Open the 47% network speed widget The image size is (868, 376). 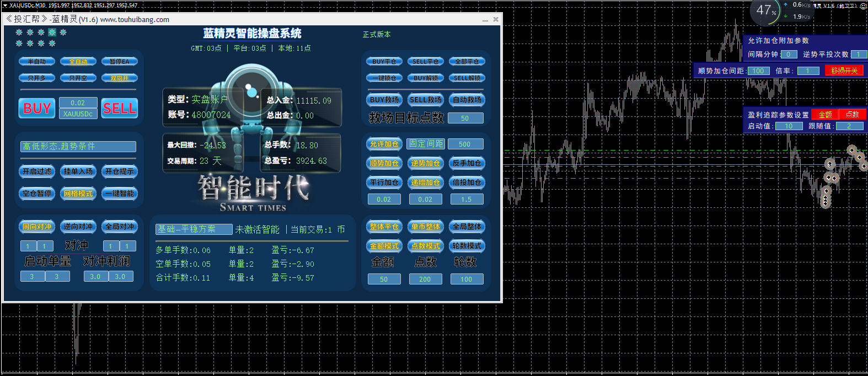766,10
